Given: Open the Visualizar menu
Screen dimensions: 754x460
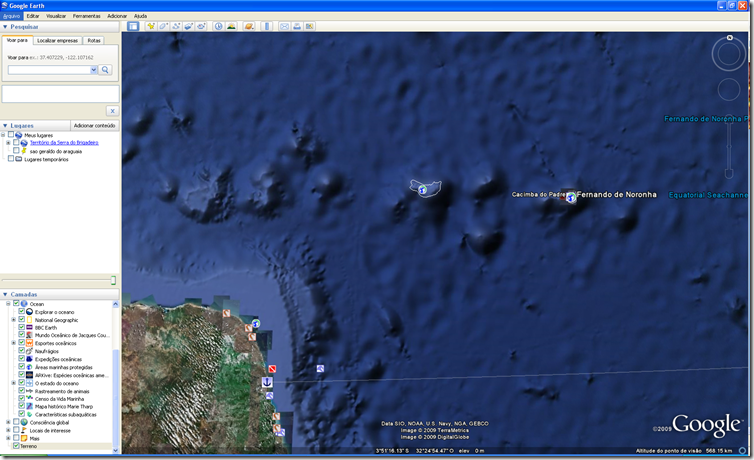Looking at the screenshot, I should pos(56,16).
